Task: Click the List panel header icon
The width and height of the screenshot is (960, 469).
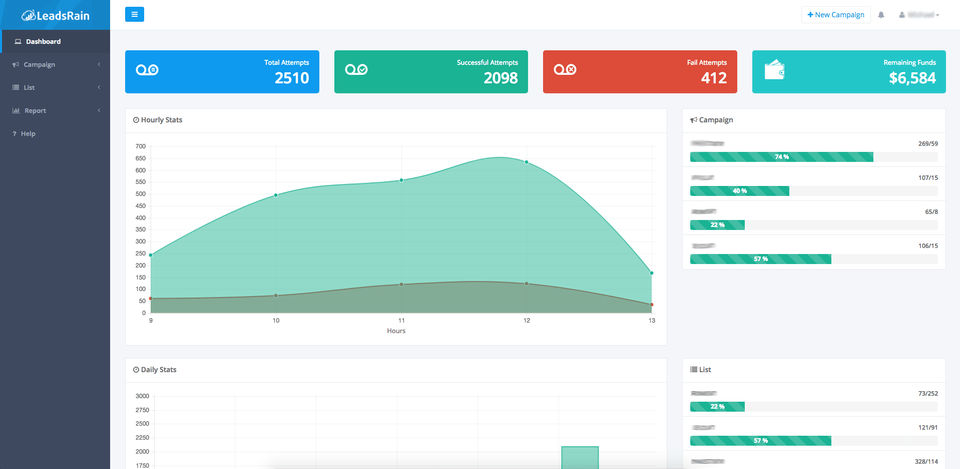Action: (694, 370)
